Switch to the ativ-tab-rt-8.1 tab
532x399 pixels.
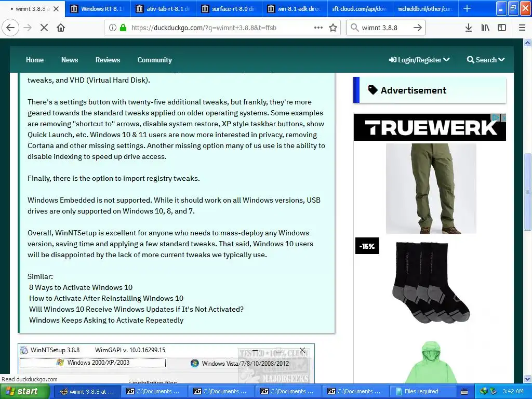pos(163,9)
